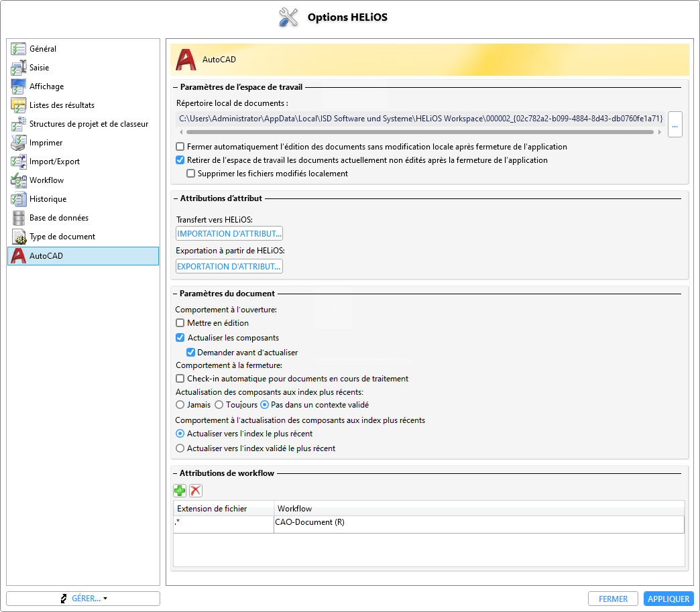Enable Fermer automatiquement l'édition des documents

(180, 146)
